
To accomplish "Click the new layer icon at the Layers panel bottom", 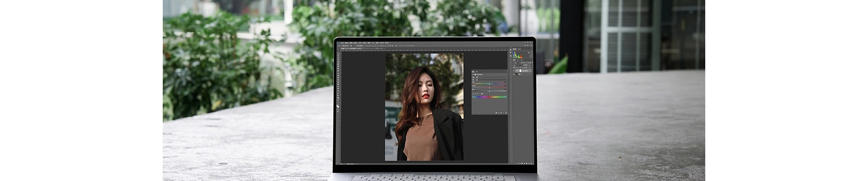I will (528, 163).
